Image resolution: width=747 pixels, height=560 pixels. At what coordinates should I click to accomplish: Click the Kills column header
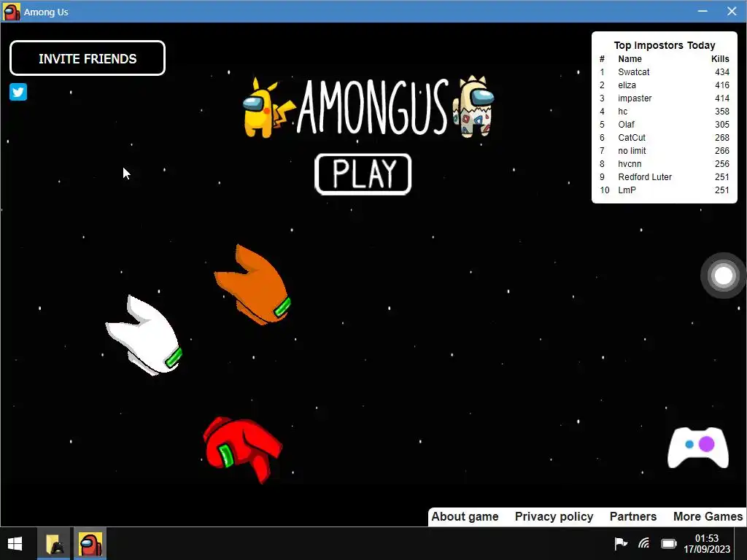tap(720, 59)
